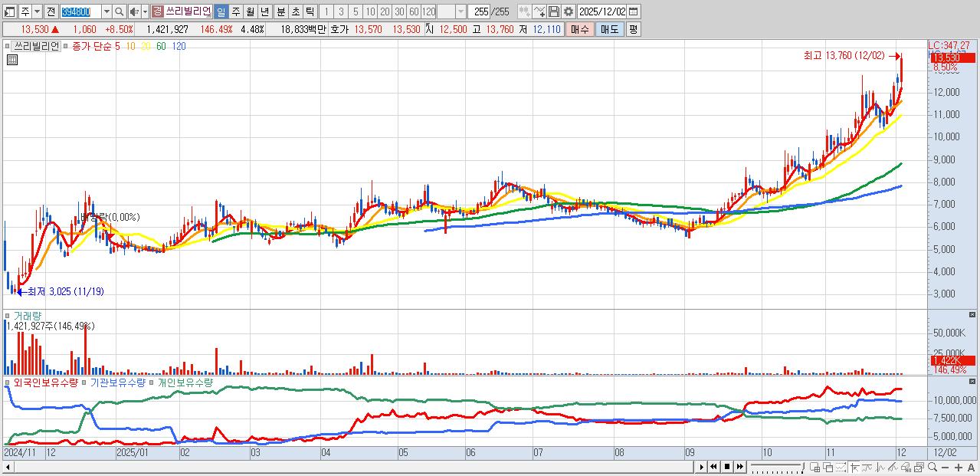Click the blue 매도 sell button
Image resolution: width=980 pixels, height=476 pixels.
(610, 29)
